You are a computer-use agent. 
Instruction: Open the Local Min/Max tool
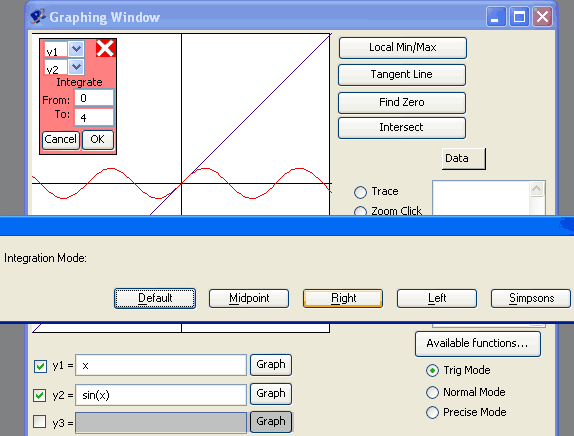click(403, 48)
